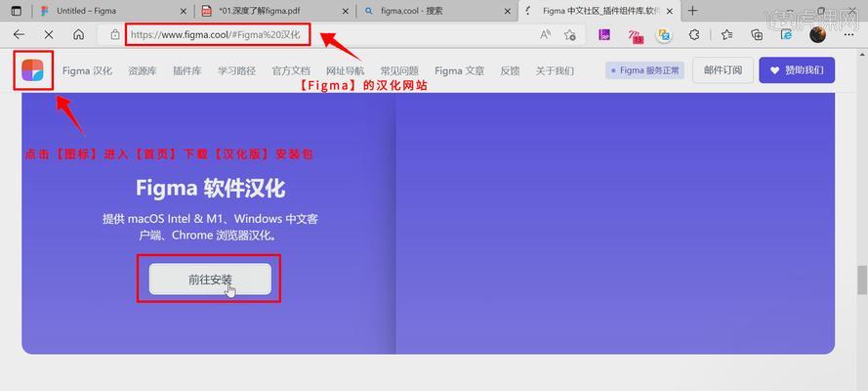Image resolution: width=868 pixels, height=391 pixels.
Task: Click the Figma.cool logo icon
Action: click(32, 70)
